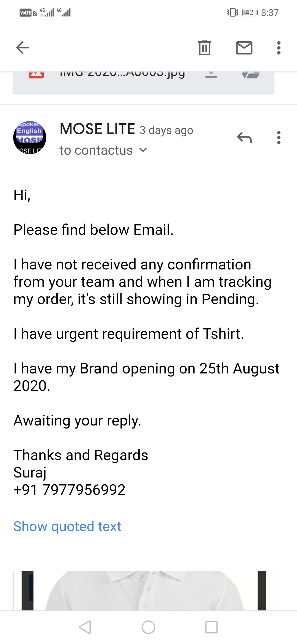Image resolution: width=297 pixels, height=644 pixels.
Task: Tap the MOSE LITE sender name
Action: point(98,129)
